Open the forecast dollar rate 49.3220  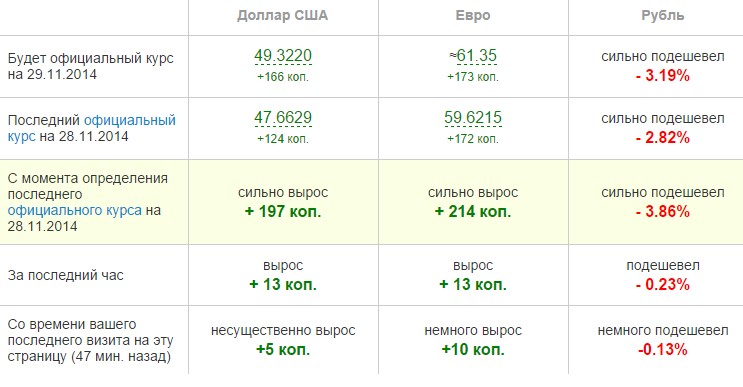(283, 56)
